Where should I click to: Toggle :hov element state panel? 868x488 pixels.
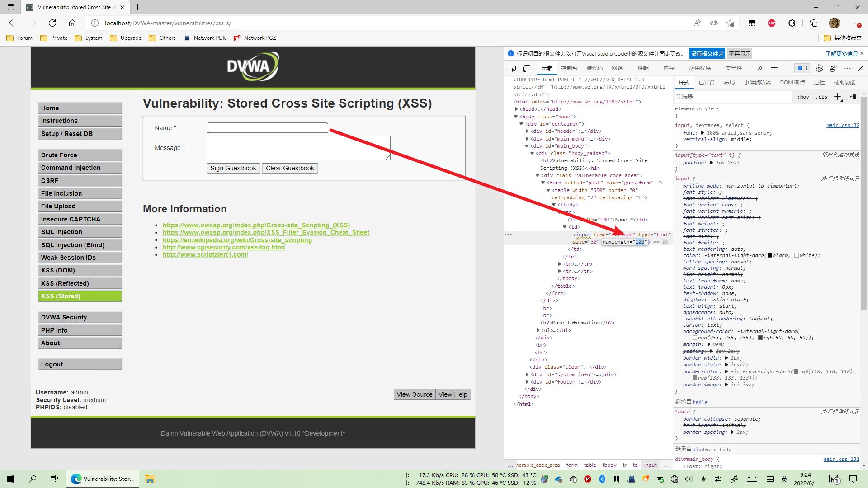pyautogui.click(x=803, y=97)
